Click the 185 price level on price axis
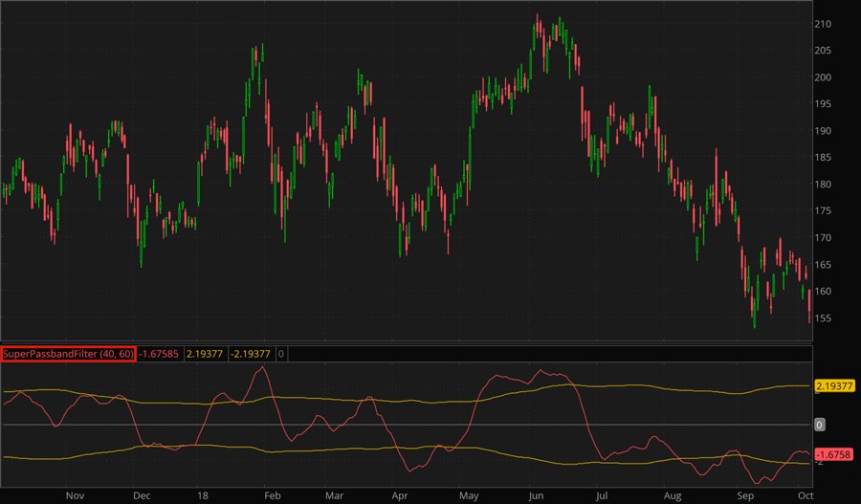861x504 pixels. [x=823, y=158]
